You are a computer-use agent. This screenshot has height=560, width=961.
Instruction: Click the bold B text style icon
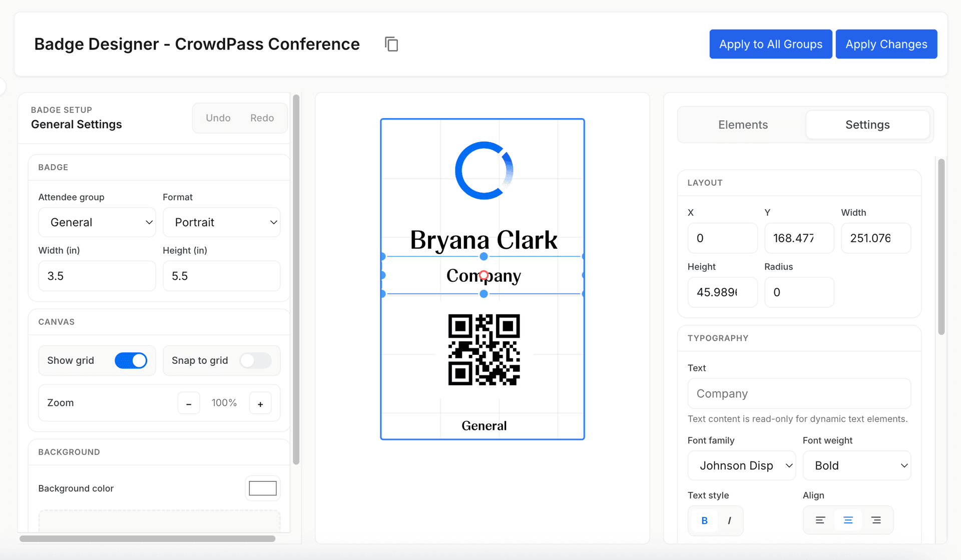[x=704, y=520]
